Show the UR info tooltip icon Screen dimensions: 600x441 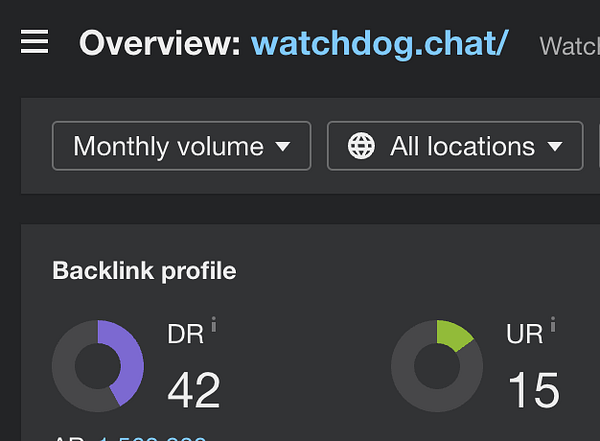[x=553, y=324]
